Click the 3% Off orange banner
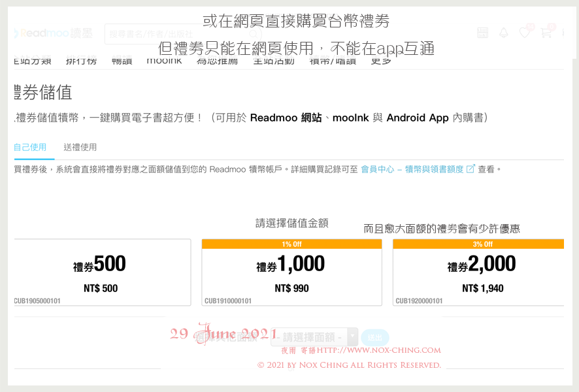This screenshot has width=579, height=392. pos(478,244)
